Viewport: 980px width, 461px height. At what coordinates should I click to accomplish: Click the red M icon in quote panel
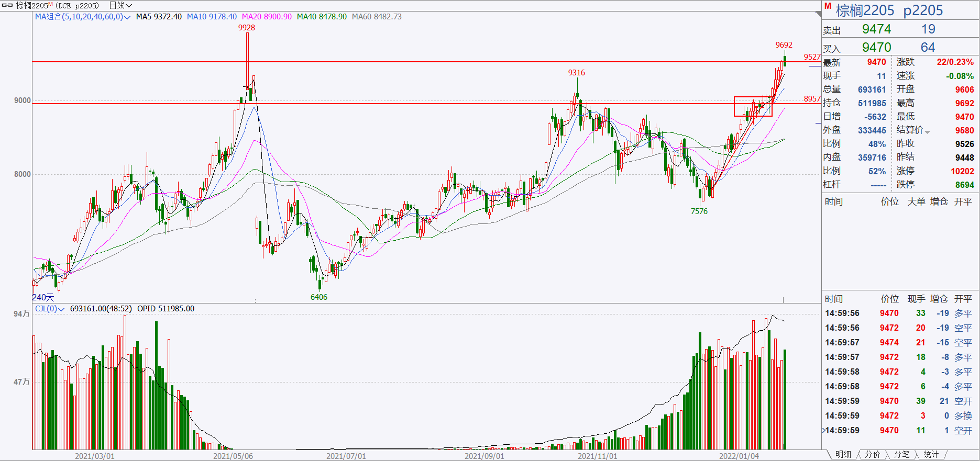point(828,7)
